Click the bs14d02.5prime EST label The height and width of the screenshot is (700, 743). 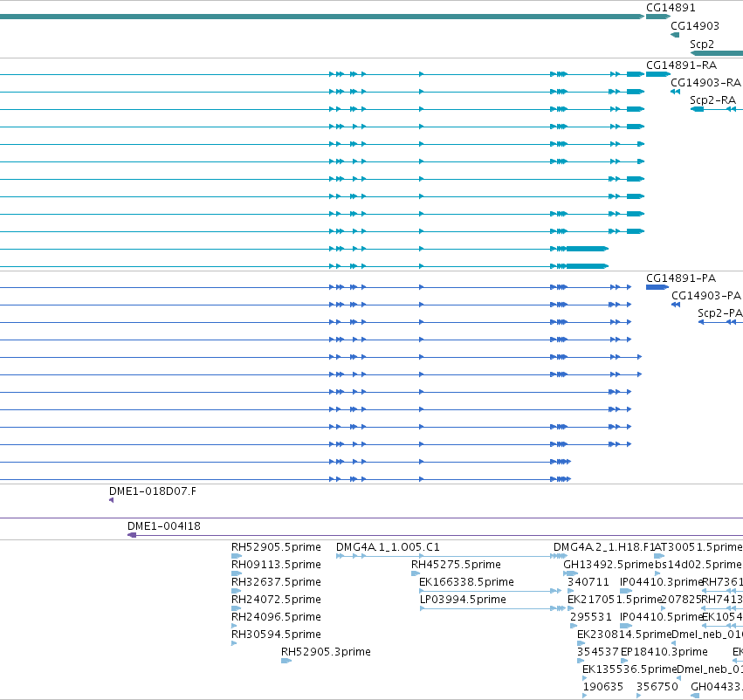(698, 565)
